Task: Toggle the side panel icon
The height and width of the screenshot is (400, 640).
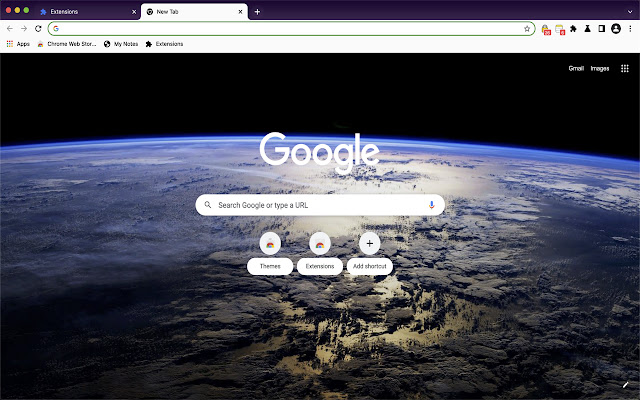Action: (601, 29)
